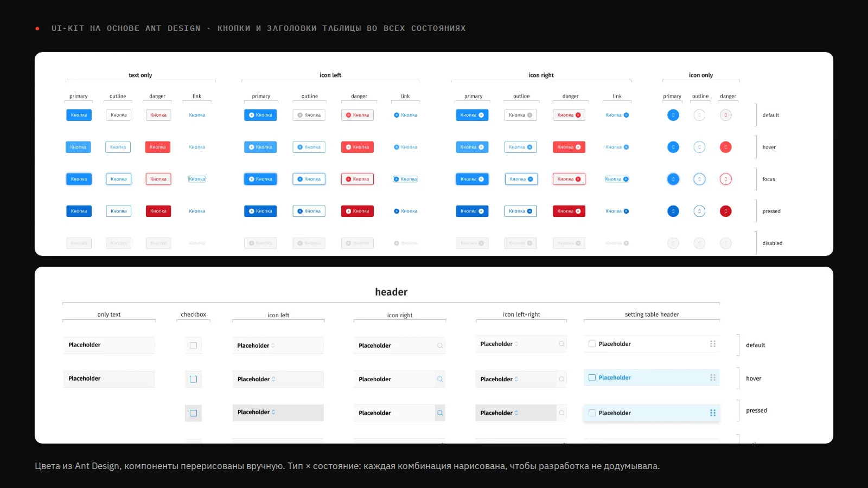Click the icon-right outline button in default row

(x=520, y=115)
